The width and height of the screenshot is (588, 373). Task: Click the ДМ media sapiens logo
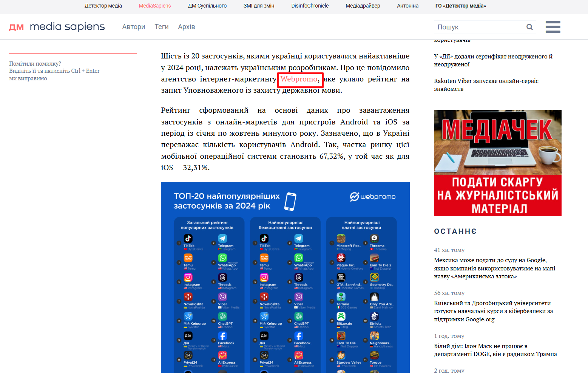pos(57,26)
